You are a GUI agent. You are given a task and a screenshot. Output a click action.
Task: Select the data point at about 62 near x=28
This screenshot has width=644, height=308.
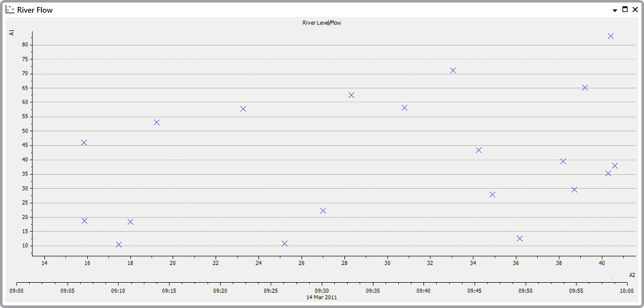pos(351,95)
